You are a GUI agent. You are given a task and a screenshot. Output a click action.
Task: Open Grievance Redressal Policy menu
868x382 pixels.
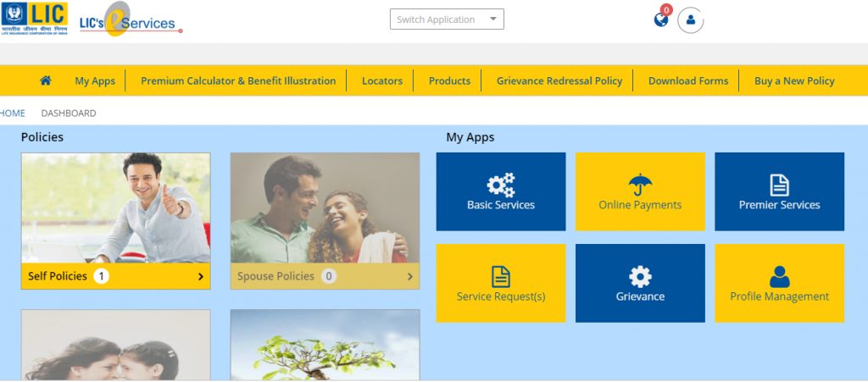tap(559, 80)
